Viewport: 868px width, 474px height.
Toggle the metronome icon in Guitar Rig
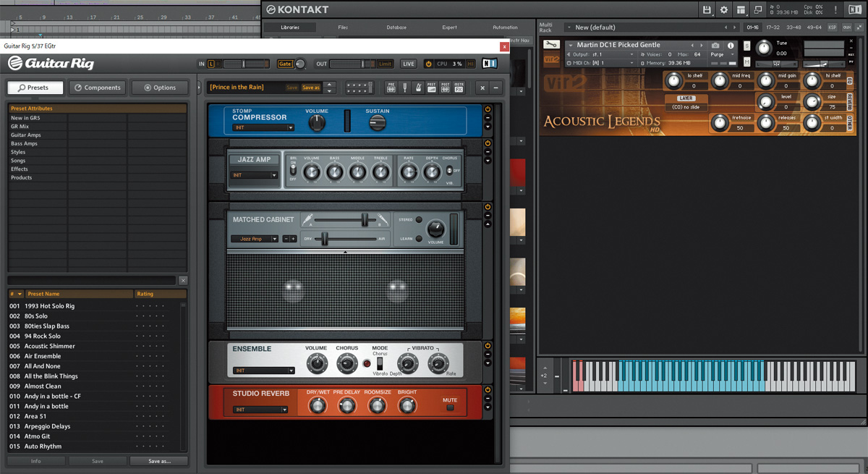tap(417, 88)
